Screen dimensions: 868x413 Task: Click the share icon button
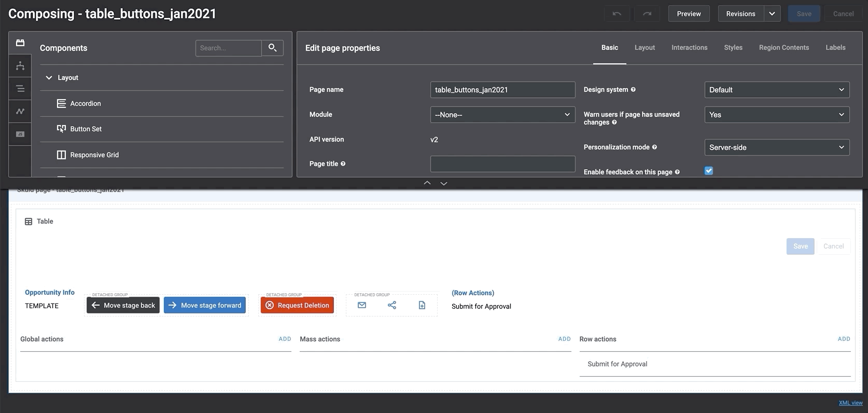[x=392, y=305]
